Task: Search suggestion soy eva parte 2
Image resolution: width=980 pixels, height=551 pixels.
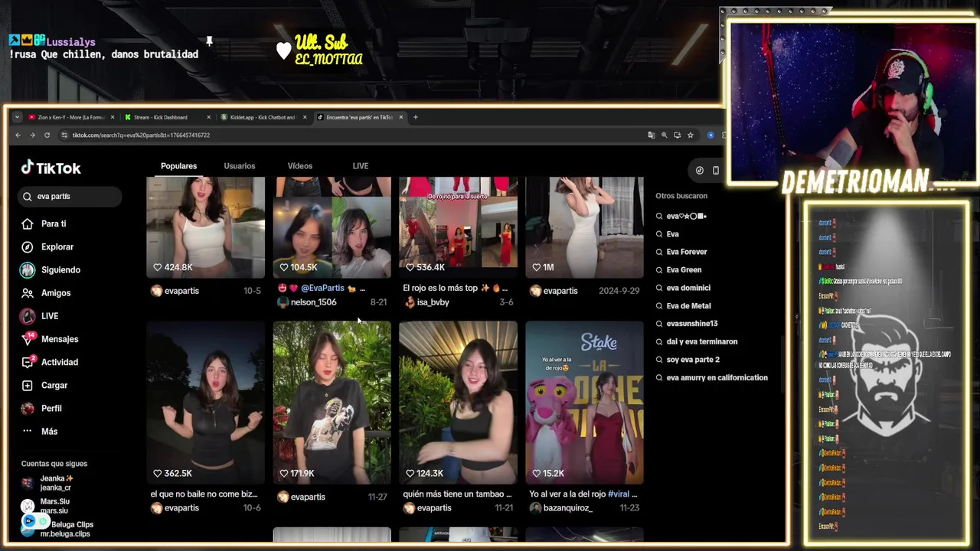Action: click(693, 360)
